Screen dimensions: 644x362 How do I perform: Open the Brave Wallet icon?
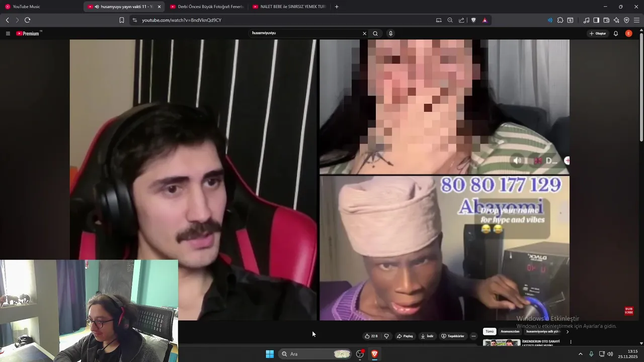click(x=606, y=20)
